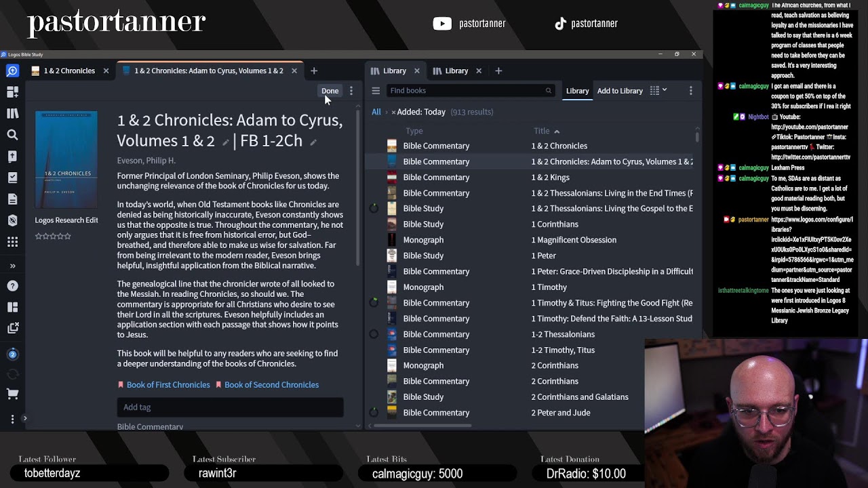
Task: Open the Add to Library tab
Action: tap(620, 91)
